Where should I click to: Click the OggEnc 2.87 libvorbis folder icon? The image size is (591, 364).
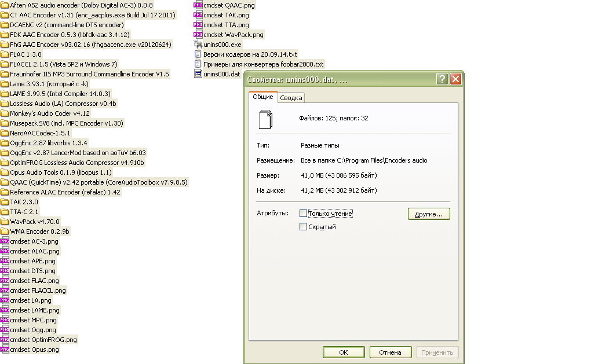[x=5, y=143]
